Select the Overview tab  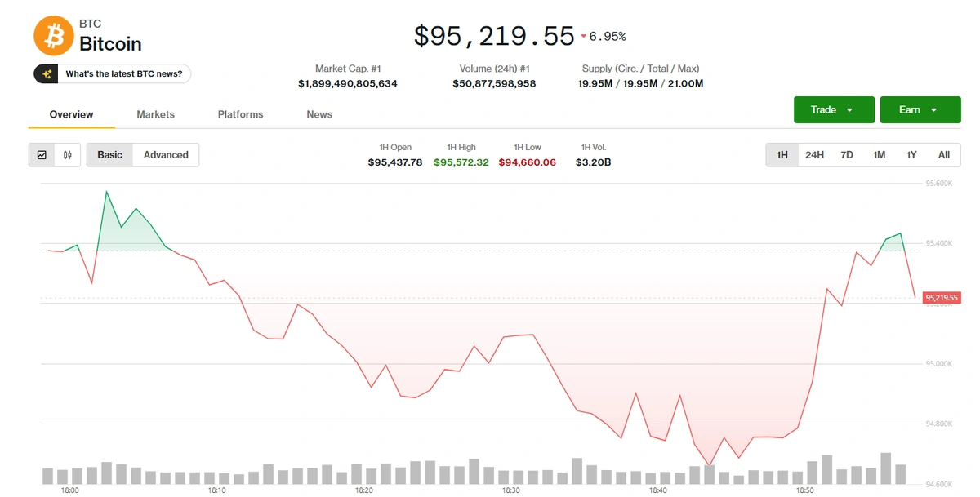coord(71,115)
